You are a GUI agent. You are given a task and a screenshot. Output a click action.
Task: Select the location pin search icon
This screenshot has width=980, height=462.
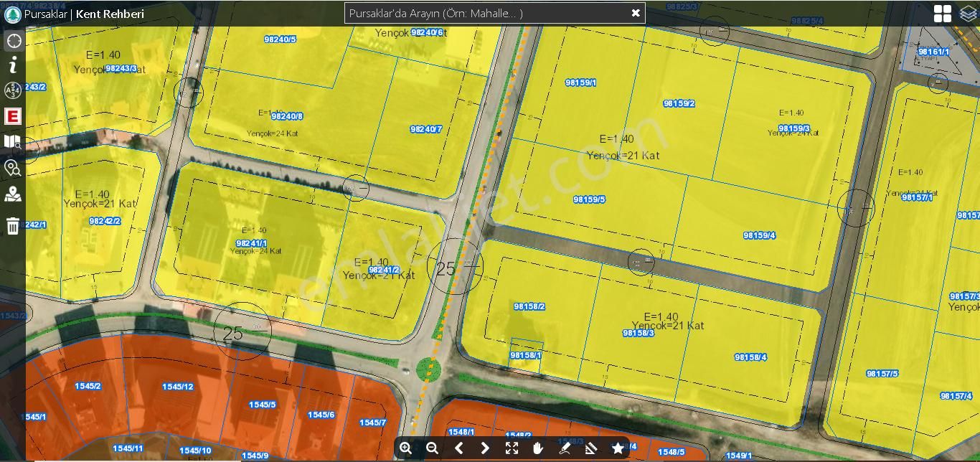pos(13,169)
